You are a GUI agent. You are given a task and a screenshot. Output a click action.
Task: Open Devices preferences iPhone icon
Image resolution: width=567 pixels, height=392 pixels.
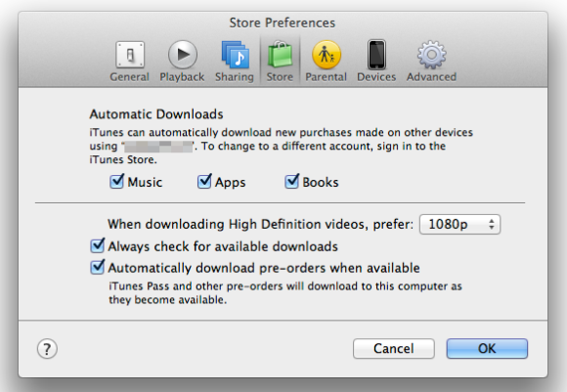[x=376, y=55]
